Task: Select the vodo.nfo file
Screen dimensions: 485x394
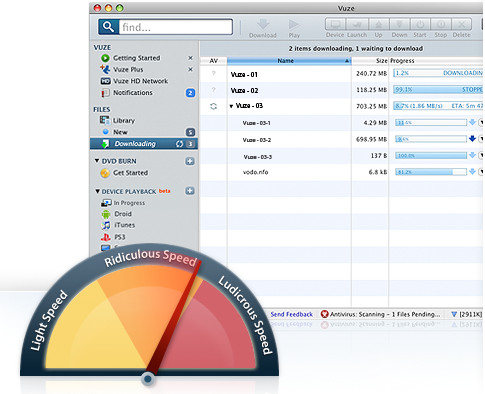Action: pyautogui.click(x=255, y=172)
